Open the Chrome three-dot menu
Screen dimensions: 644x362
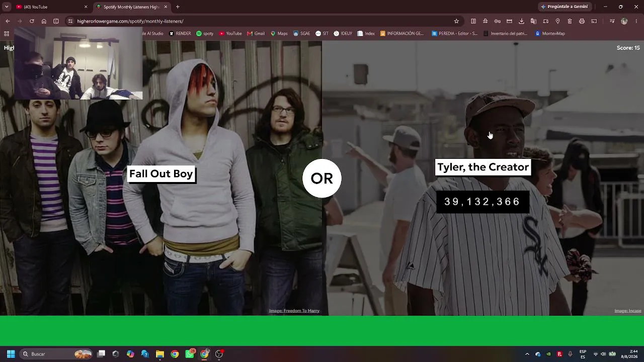(x=636, y=21)
